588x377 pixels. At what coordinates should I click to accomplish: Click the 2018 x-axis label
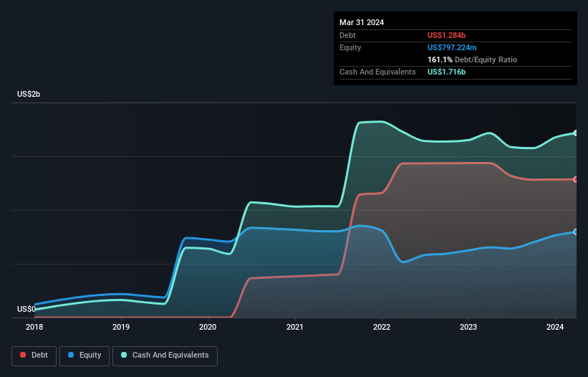(x=34, y=327)
